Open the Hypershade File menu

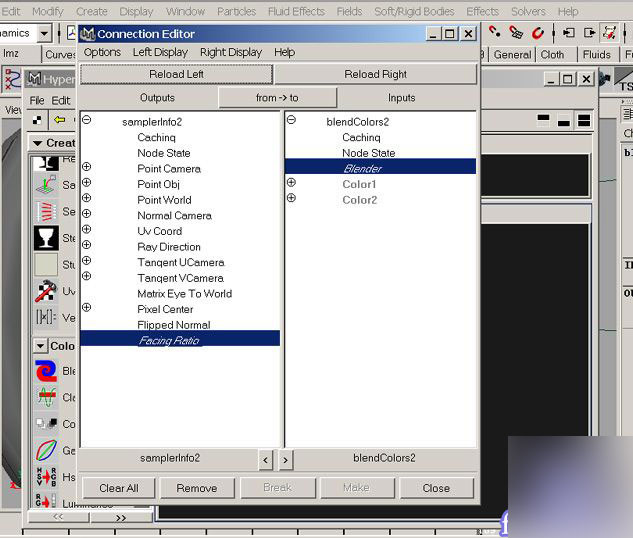tap(37, 100)
